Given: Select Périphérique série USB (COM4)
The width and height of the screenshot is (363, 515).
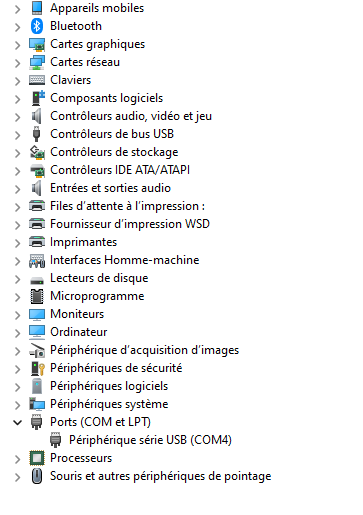Looking at the screenshot, I should point(150,440).
